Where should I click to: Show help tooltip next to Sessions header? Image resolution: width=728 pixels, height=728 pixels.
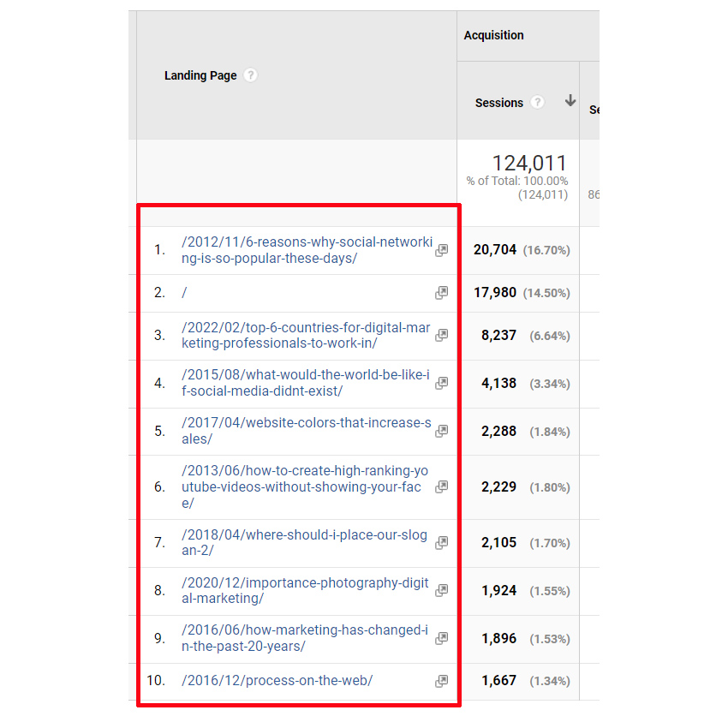(537, 102)
